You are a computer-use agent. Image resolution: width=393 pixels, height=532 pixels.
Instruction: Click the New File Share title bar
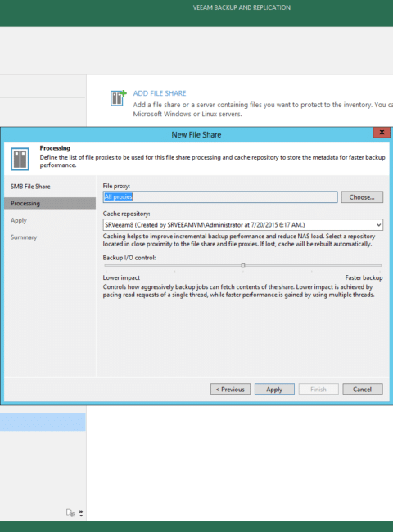[196, 135]
